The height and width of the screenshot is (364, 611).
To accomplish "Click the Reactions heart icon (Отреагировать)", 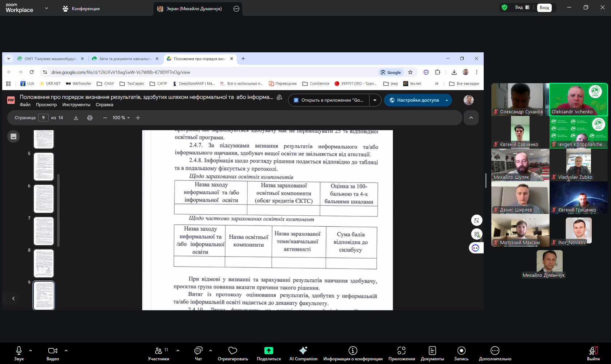I will click(x=233, y=353).
